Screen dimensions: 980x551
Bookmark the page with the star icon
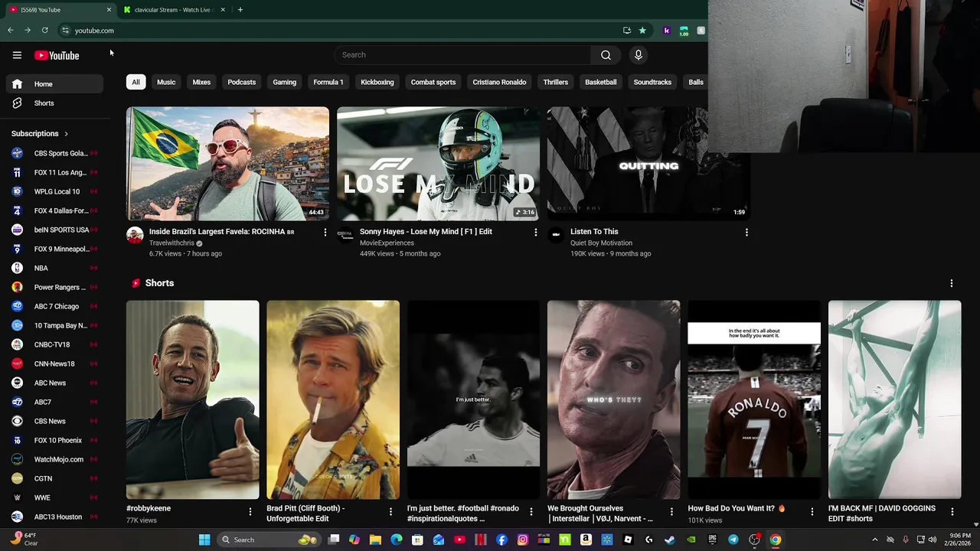pos(642,31)
